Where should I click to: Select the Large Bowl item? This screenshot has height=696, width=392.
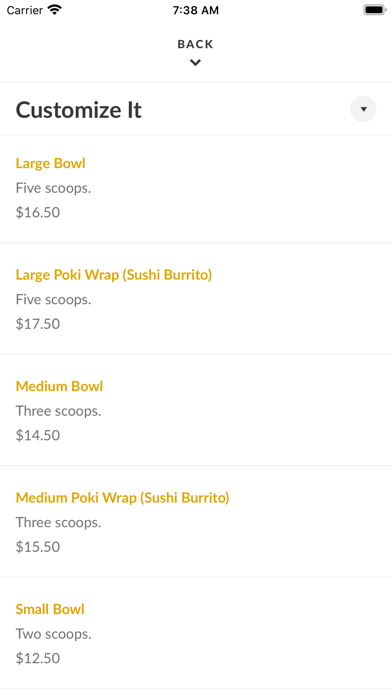pos(196,189)
